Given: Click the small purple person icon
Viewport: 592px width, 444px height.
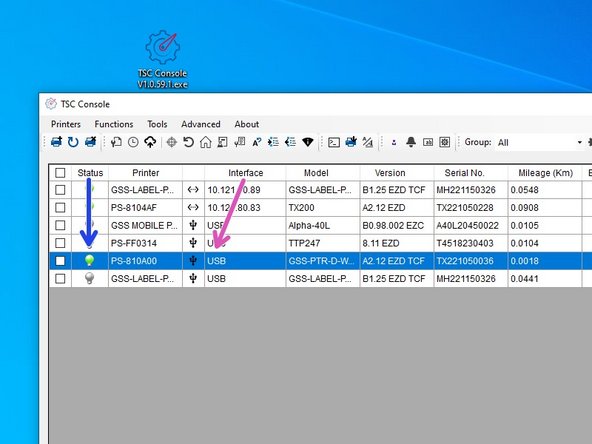Looking at the screenshot, I should pos(394,143).
